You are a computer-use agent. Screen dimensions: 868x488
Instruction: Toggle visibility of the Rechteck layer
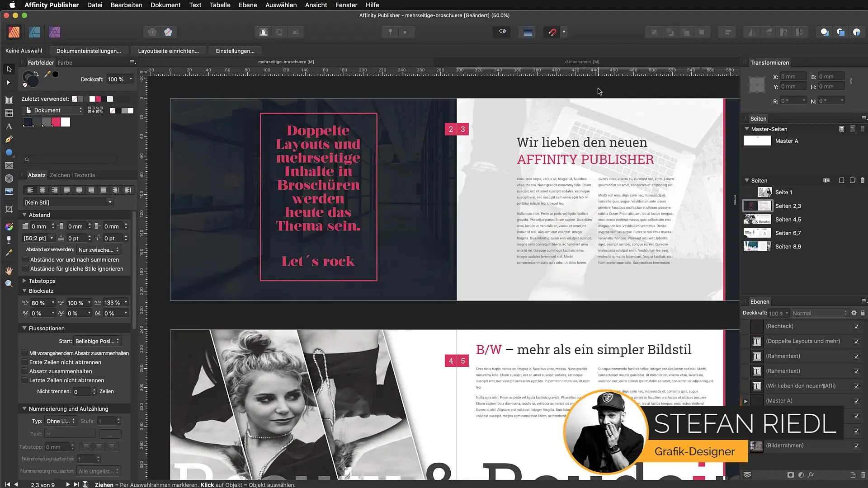tap(856, 326)
